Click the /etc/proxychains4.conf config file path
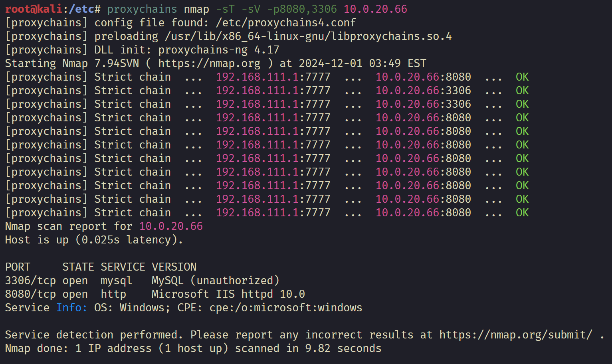Viewport: 612px width, 364px height. (x=285, y=23)
